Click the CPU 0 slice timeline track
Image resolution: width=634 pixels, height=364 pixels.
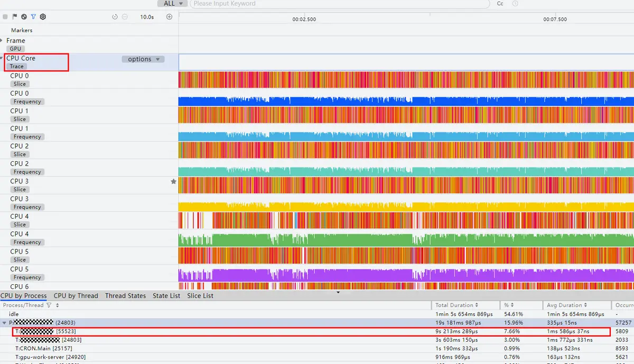[406, 80]
